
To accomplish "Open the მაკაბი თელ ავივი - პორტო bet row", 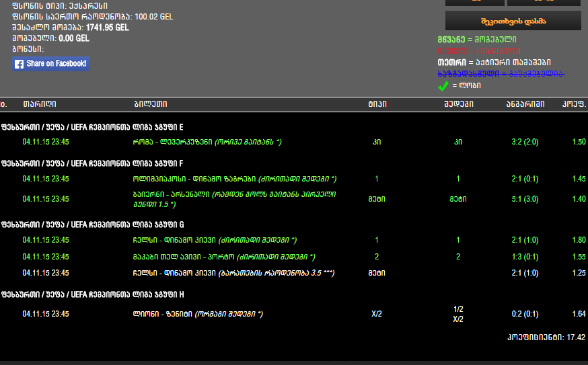I will pos(294,257).
